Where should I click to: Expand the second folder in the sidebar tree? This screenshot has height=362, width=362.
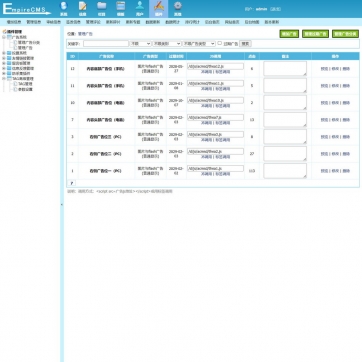point(4,53)
